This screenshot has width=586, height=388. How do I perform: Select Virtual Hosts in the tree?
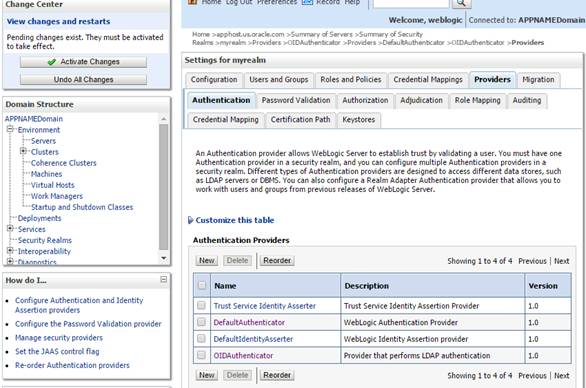click(53, 185)
